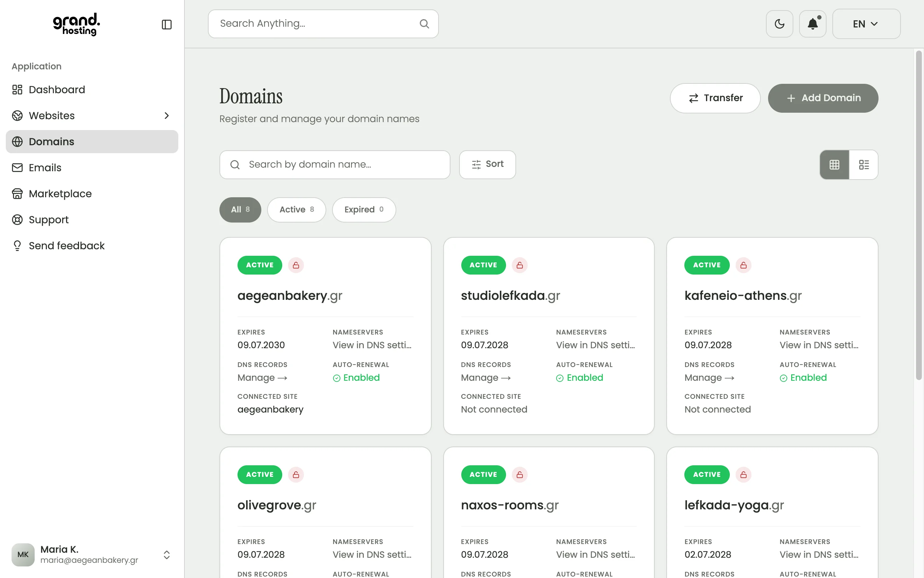View DNS settings for studiolefkada.gr nameservers
This screenshot has width=924, height=578.
596,345
